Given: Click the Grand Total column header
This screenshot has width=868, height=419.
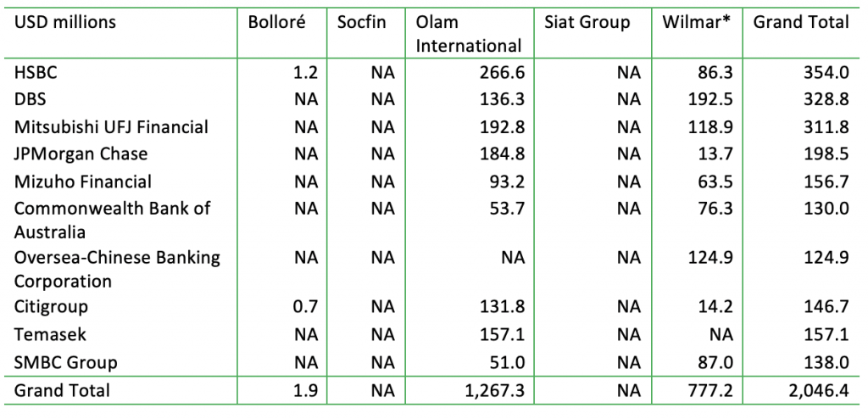Looking at the screenshot, I should coord(800,22).
